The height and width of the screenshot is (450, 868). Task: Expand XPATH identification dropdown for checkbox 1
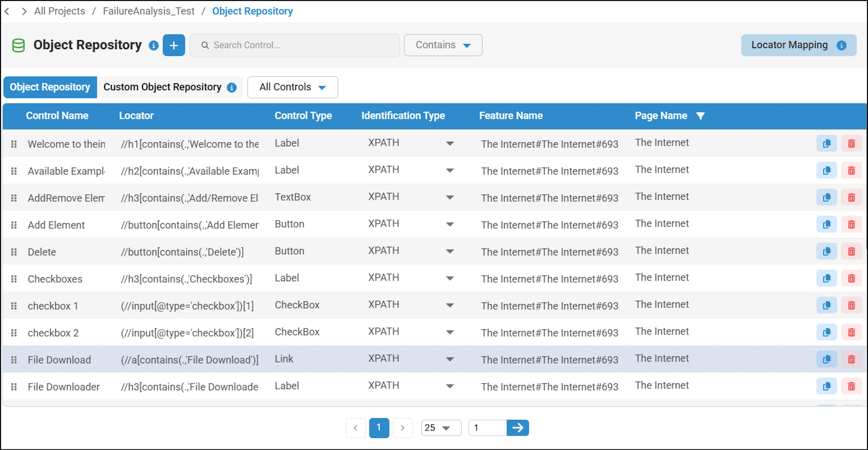[x=450, y=306]
